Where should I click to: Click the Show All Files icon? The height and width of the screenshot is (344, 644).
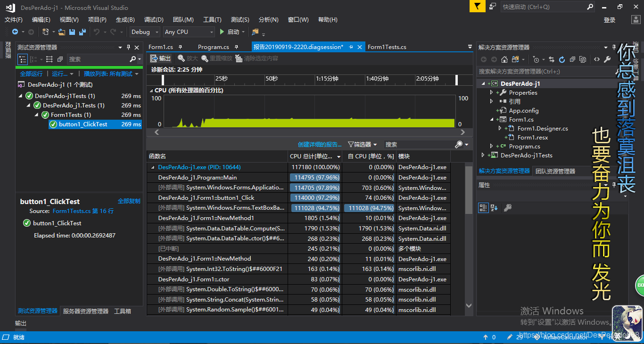[583, 59]
